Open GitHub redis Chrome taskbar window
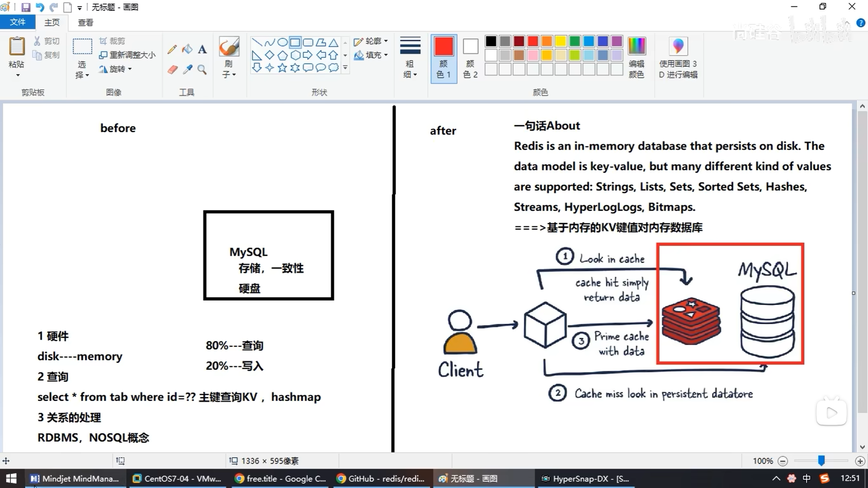Image resolution: width=868 pixels, height=488 pixels. point(382,479)
